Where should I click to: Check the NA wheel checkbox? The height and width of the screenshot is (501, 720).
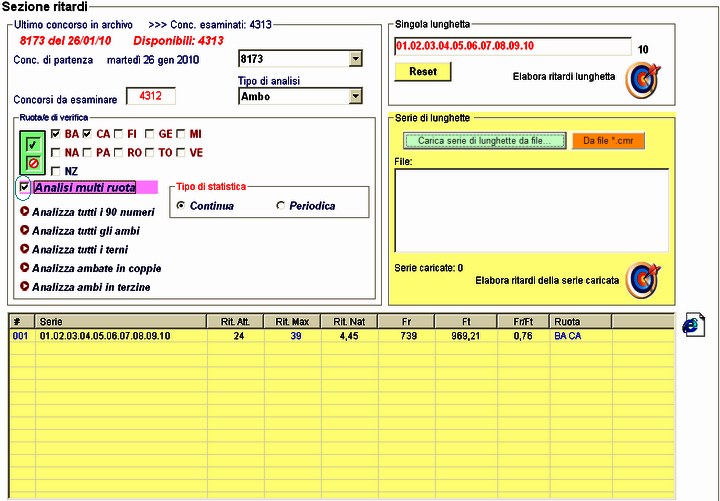coord(56,152)
